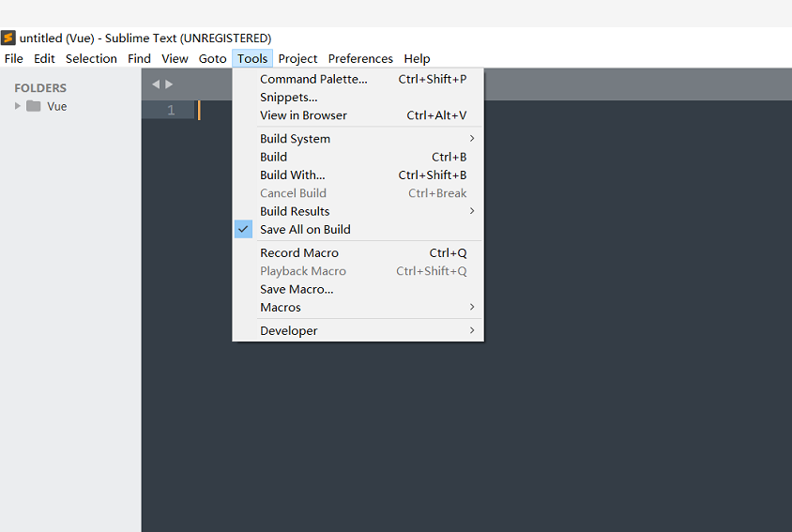The height and width of the screenshot is (532, 792).
Task: Open the Selection menu
Action: (x=91, y=58)
